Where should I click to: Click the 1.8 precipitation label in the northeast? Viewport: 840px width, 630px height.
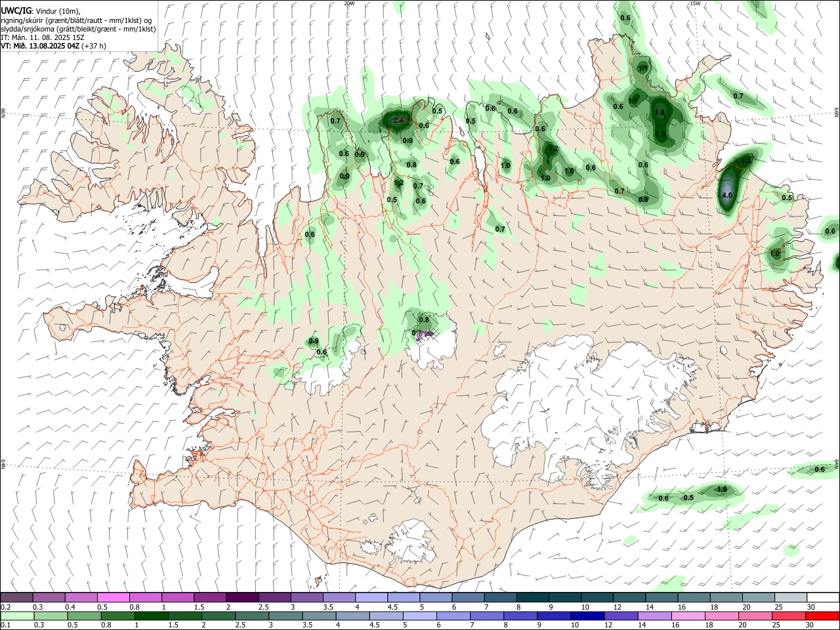(660, 113)
